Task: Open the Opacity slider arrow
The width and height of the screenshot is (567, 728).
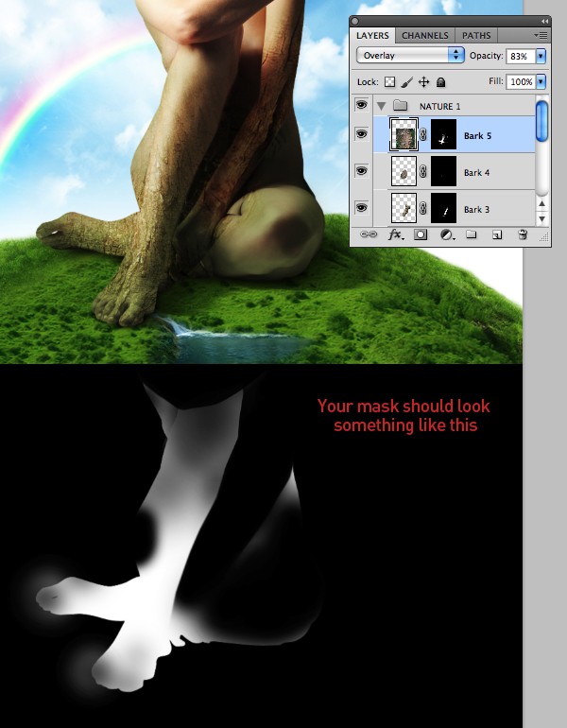Action: 541,56
